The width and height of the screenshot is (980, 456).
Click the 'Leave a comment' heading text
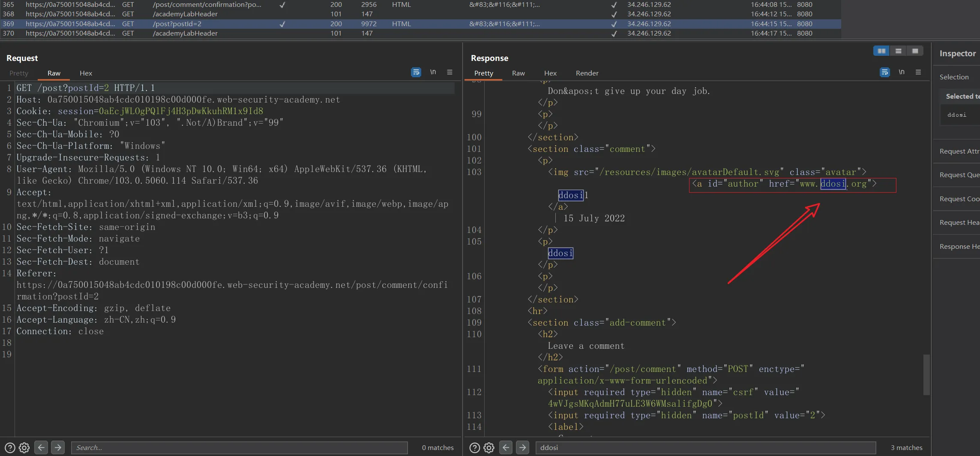click(586, 346)
